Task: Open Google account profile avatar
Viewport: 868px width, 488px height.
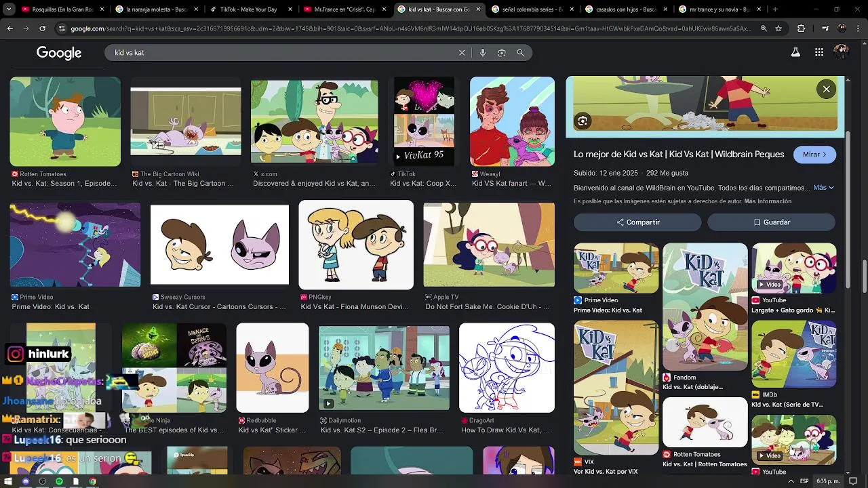Action: click(x=841, y=52)
